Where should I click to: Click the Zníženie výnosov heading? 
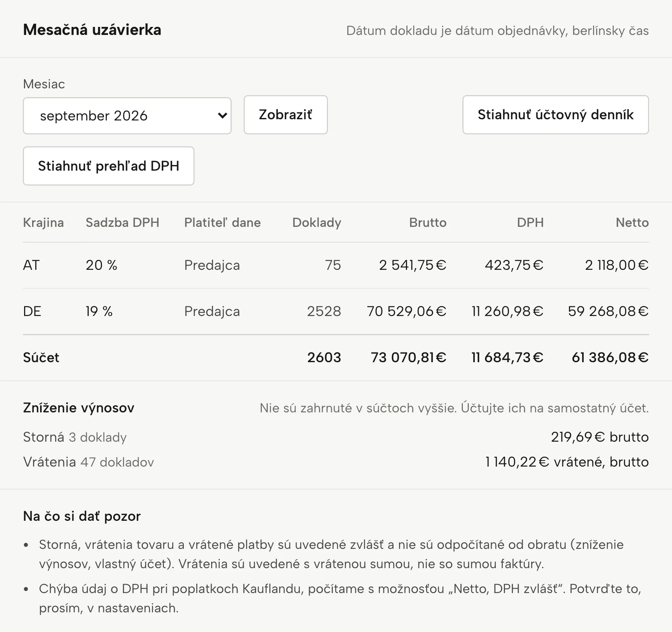coord(79,408)
